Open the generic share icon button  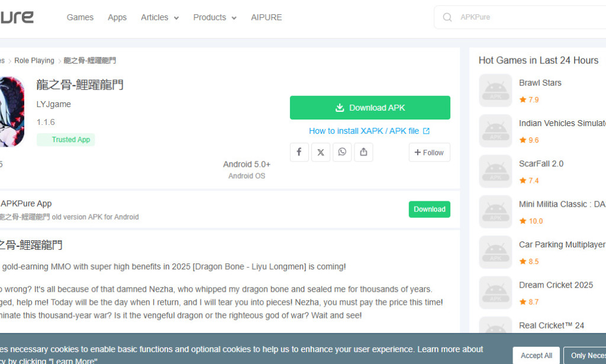[x=363, y=152]
